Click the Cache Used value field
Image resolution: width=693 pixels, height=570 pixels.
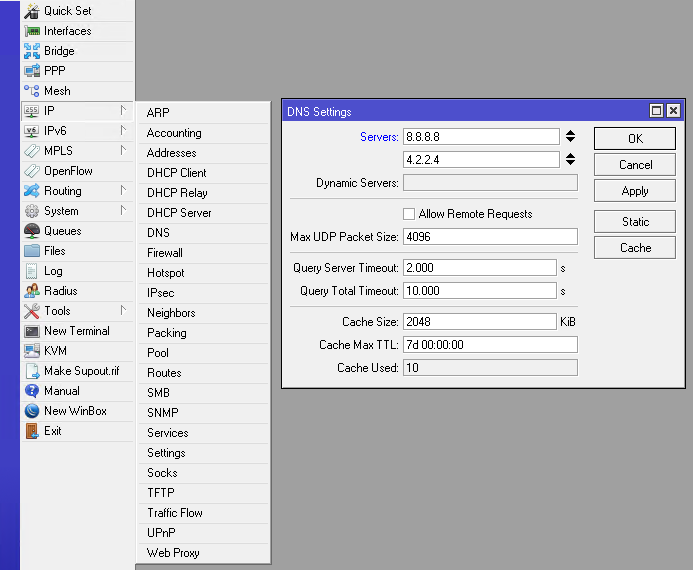point(490,368)
